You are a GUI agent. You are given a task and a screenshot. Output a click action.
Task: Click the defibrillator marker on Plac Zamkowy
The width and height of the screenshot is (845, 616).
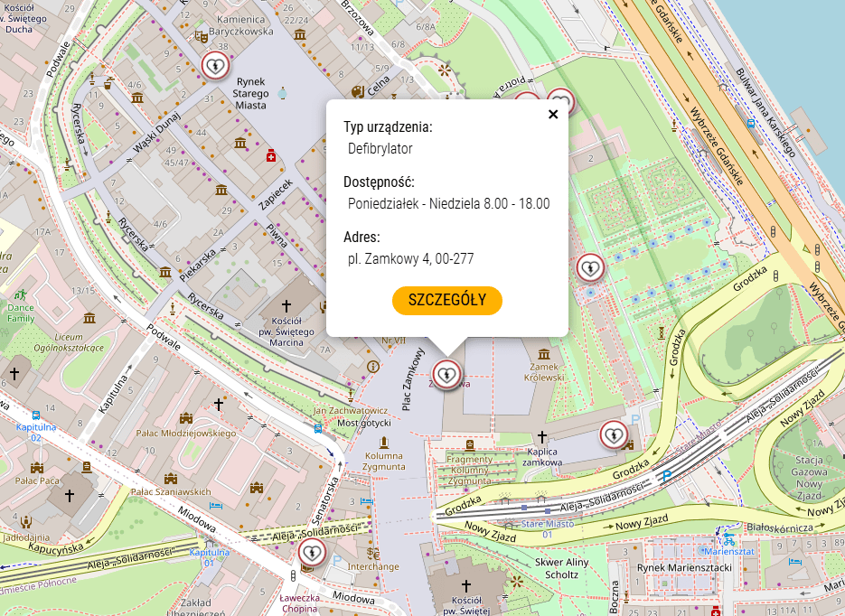[x=446, y=373]
